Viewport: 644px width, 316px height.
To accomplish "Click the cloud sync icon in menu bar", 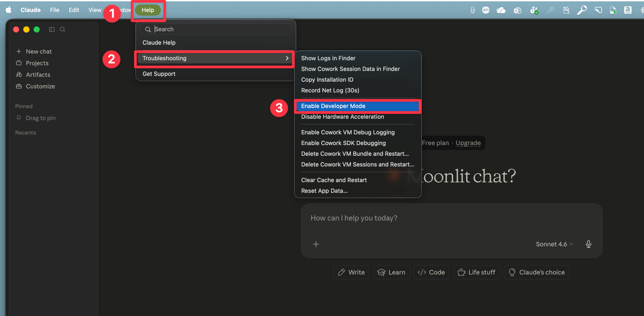I will [501, 10].
